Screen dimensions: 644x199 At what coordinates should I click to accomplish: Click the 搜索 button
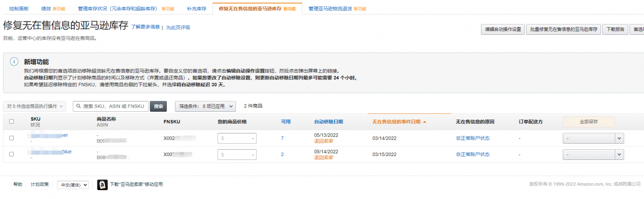pos(158,106)
